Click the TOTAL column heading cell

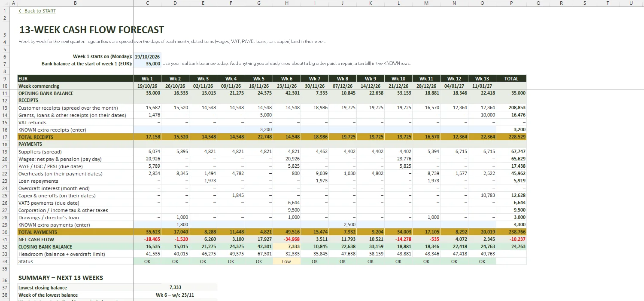(x=511, y=79)
